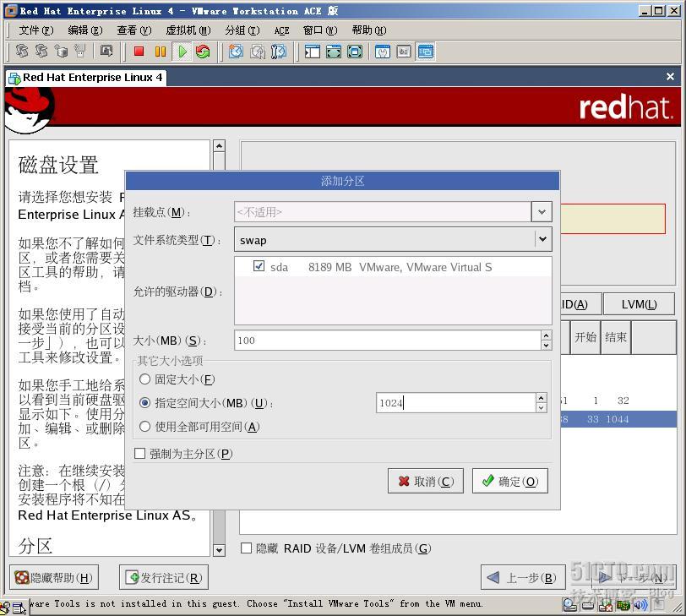Toggle 隐藏 RAID 设备/LVM 卷组成员 checkbox
Screen dimensions: 686x616
point(247,548)
